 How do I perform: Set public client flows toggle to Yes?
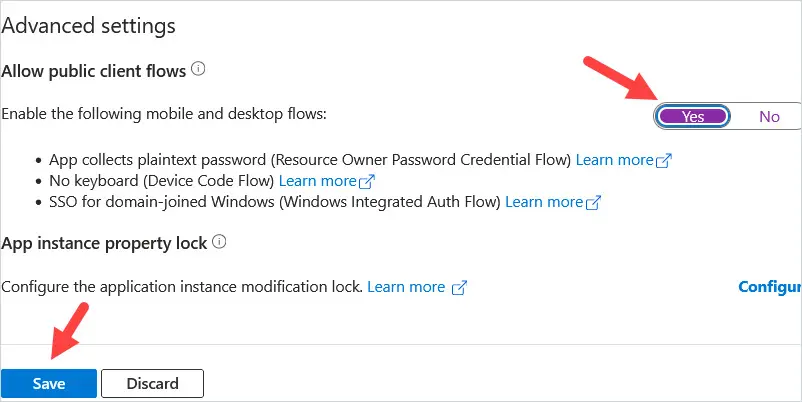pyautogui.click(x=693, y=117)
